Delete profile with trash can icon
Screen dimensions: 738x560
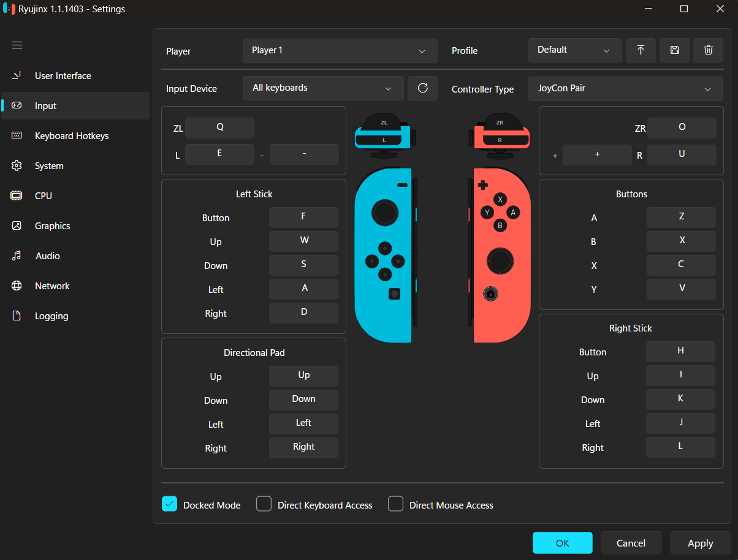click(x=708, y=50)
